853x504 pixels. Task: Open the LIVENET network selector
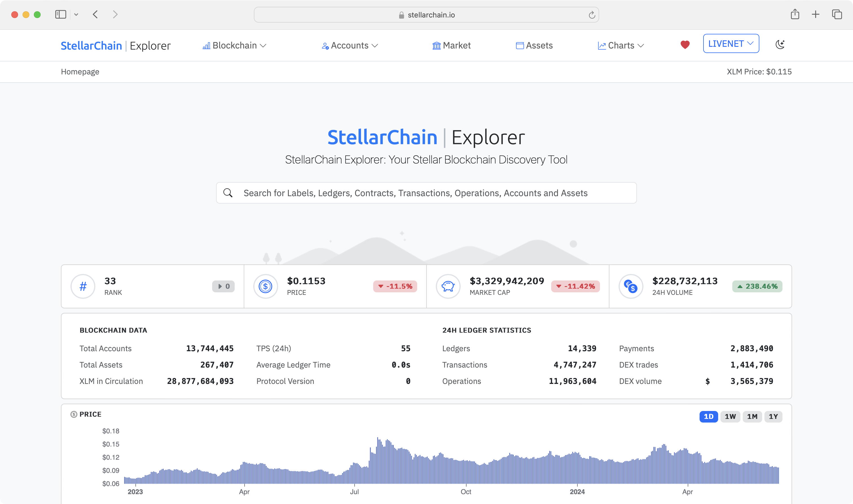[731, 44]
